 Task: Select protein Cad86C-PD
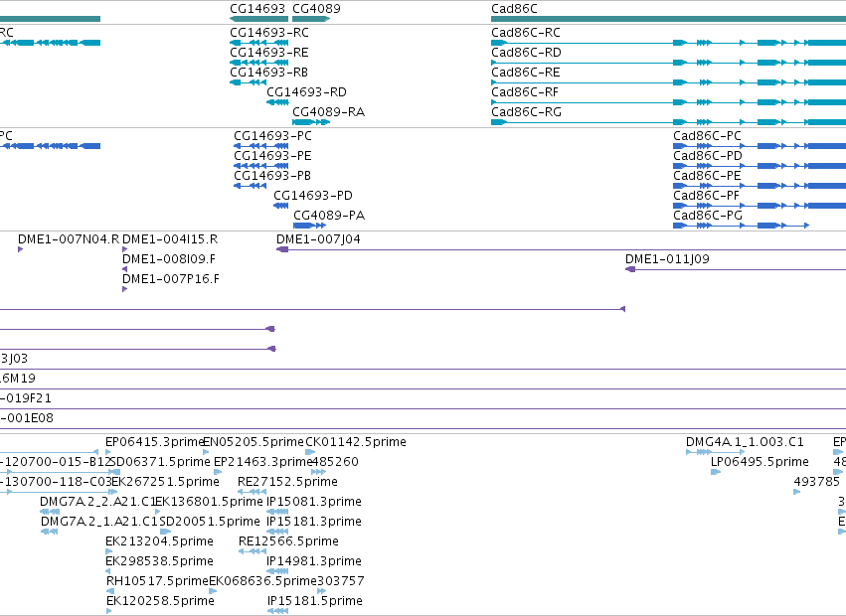click(x=708, y=156)
